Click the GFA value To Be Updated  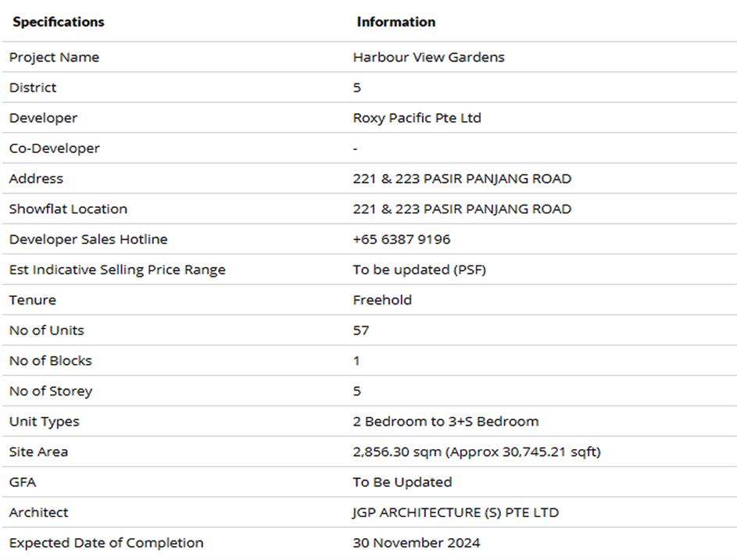pyautogui.click(x=402, y=482)
